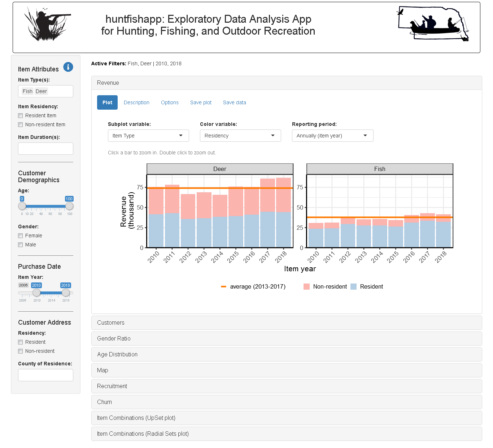Tick the Resident customer address checkbox
The width and height of the screenshot is (493, 448).
pos(21,342)
